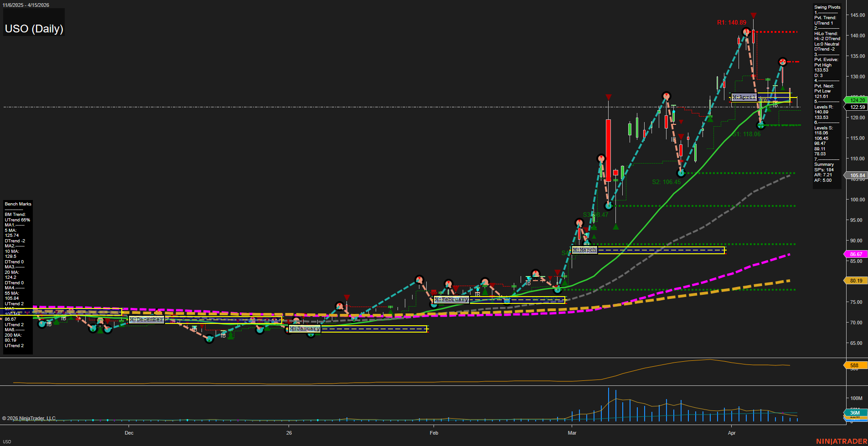The image size is (868, 446).
Task: Select the Bench Marks info panel
Action: tap(18, 275)
